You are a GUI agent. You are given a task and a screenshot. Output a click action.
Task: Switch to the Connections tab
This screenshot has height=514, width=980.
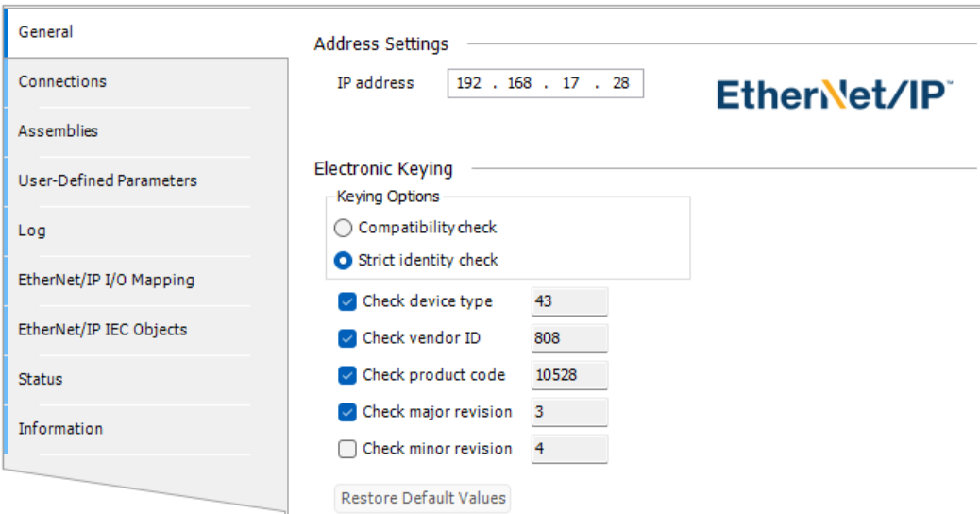[62, 81]
